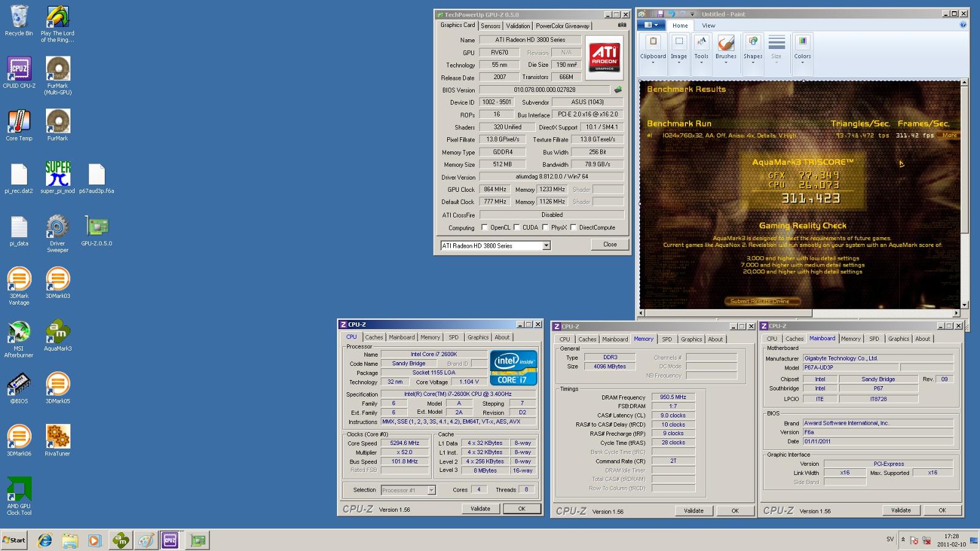The height and width of the screenshot is (551, 980).
Task: Open Graphics tab in the CPU-Z Mainboard window
Action: [899, 338]
